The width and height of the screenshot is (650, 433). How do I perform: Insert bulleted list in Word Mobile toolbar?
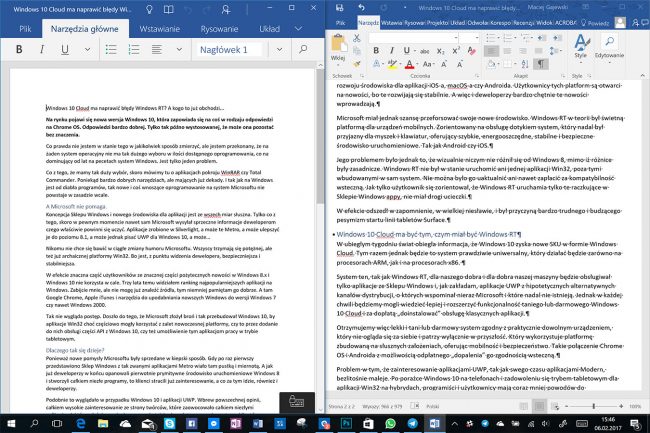(x=111, y=50)
